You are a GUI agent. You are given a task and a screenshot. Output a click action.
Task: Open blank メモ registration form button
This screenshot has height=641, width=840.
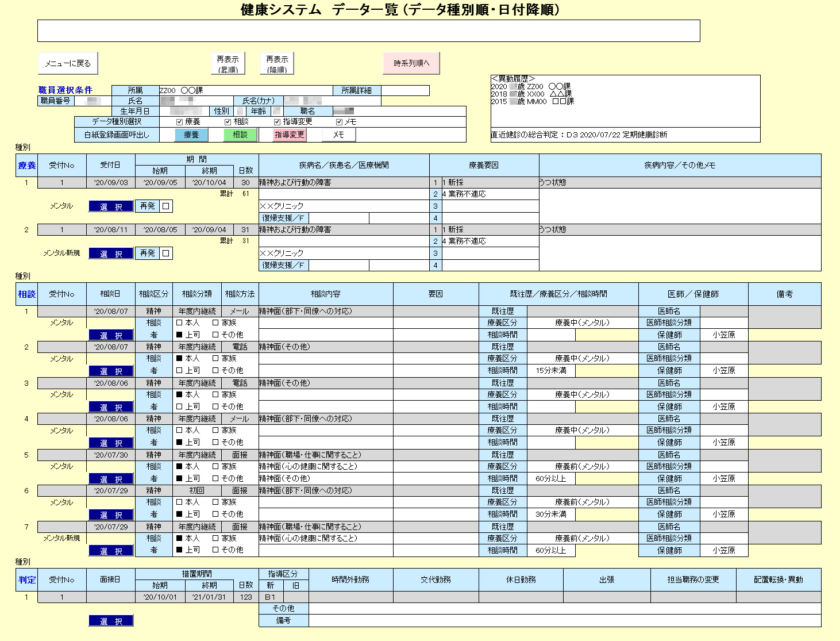(x=339, y=135)
